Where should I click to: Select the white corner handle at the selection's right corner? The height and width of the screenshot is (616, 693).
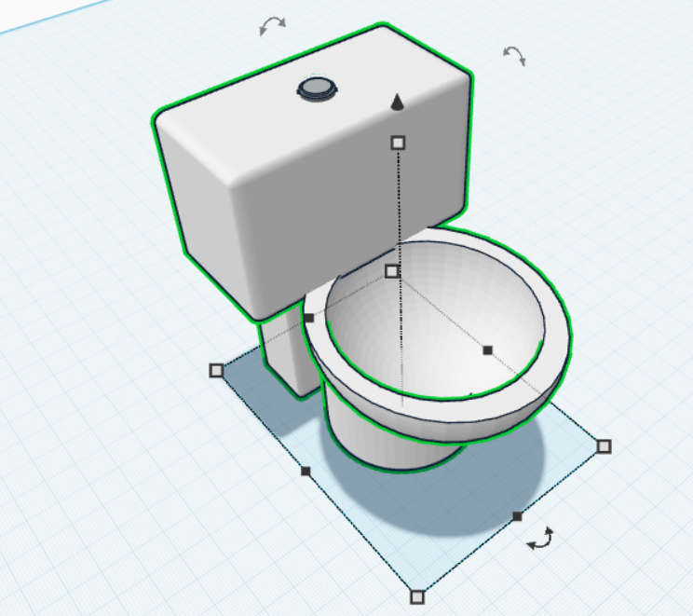[x=604, y=446]
